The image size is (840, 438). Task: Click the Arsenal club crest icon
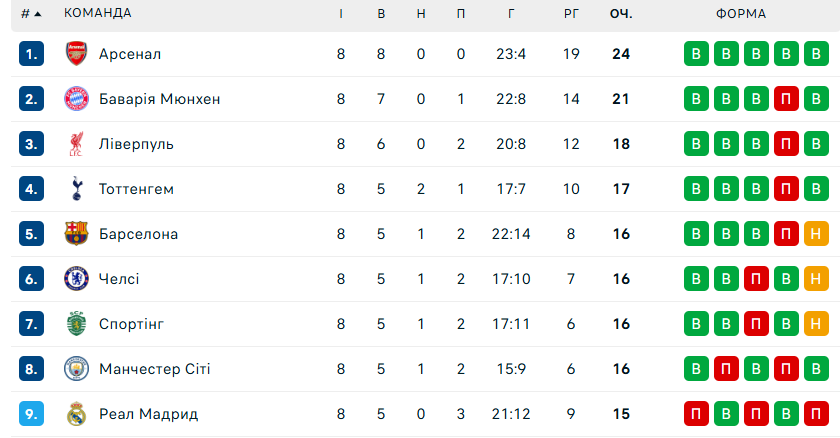pos(76,54)
